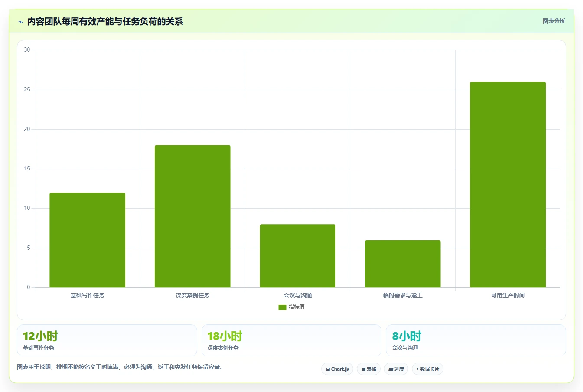
Task: Open the 8小时 stat card
Action: (476, 340)
